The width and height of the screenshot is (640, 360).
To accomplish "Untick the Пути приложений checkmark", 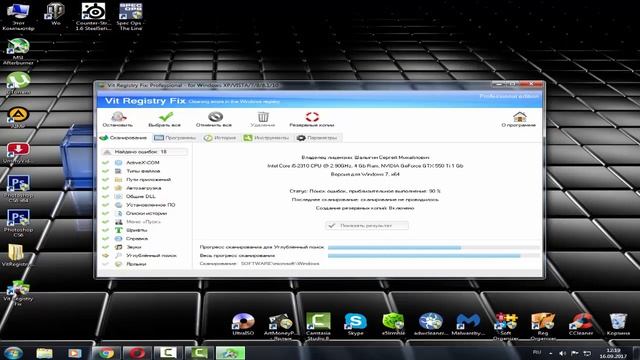I will (106, 180).
